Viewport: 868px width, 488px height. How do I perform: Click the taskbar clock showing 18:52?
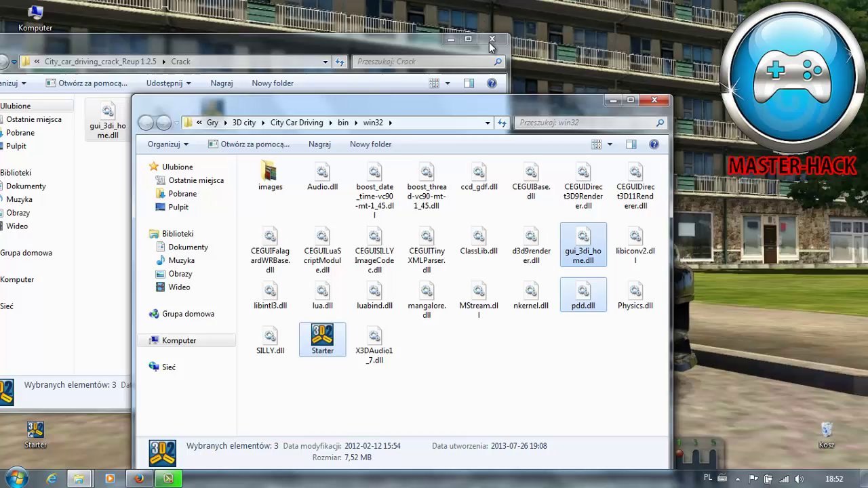pyautogui.click(x=834, y=479)
